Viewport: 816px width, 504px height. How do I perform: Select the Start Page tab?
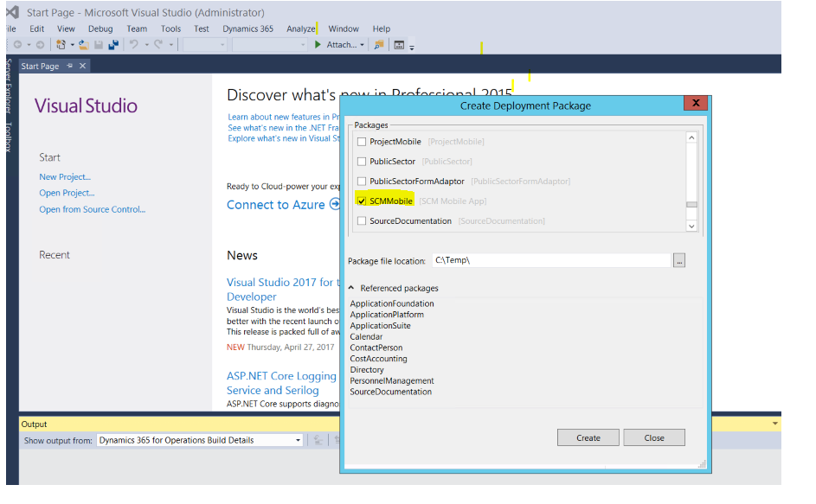tap(40, 66)
